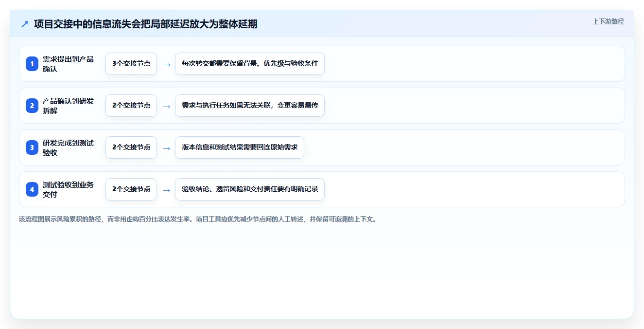Click the box 每次转交都需要保留背景、优先级与验收条件

click(250, 64)
